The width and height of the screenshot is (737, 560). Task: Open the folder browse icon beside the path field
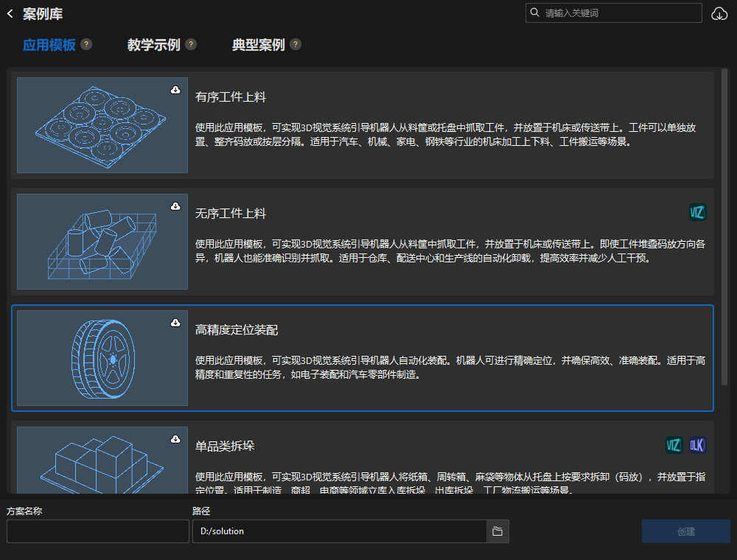497,531
